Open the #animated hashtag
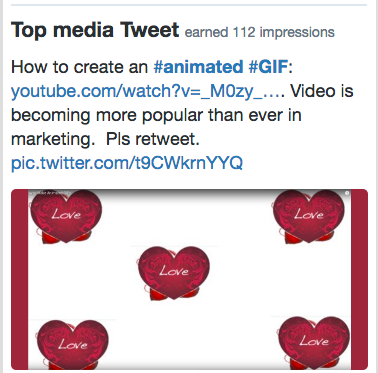Viewport: 378px width, 373px height. click(x=198, y=67)
